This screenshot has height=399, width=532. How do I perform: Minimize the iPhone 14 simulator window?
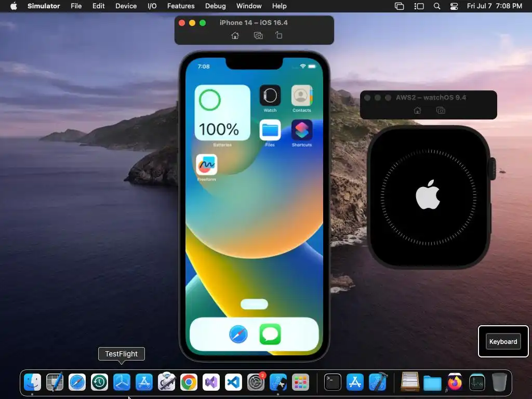pos(192,23)
